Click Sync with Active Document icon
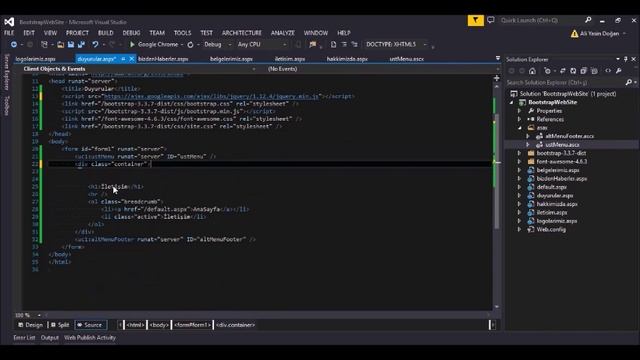This screenshot has width=640, height=360. click(x=563, y=71)
